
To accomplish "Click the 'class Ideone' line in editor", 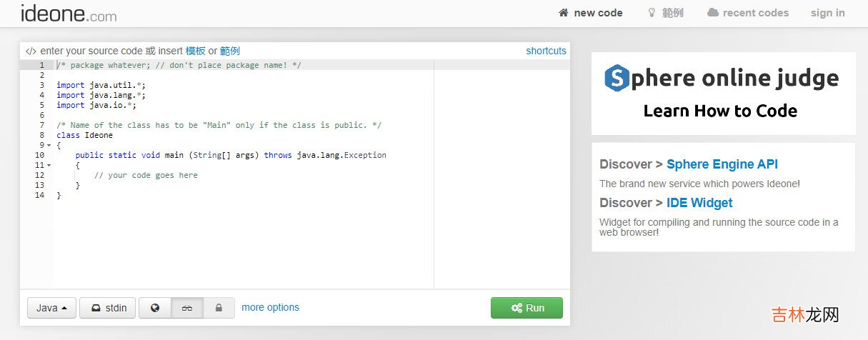I will point(84,135).
